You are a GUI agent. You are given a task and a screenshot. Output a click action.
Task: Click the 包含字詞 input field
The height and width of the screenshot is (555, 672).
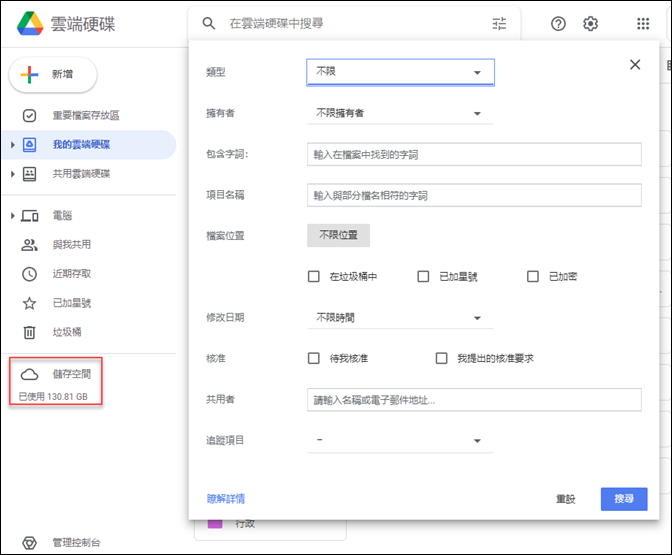(474, 154)
